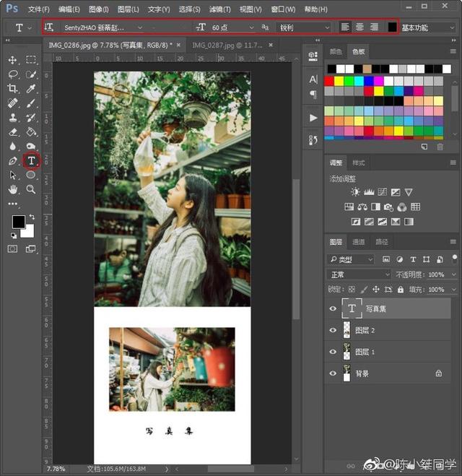
Task: Hide the 写真集 text layer
Action: coord(333,308)
